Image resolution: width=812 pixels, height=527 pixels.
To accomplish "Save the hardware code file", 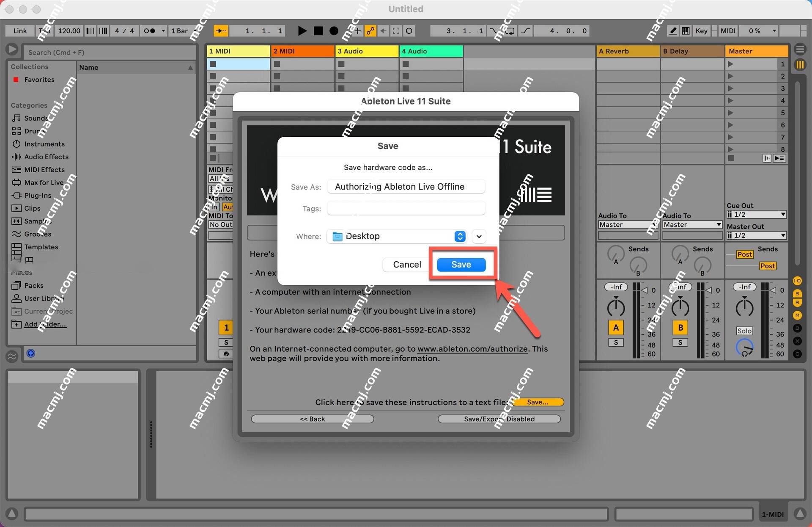I will pos(461,263).
